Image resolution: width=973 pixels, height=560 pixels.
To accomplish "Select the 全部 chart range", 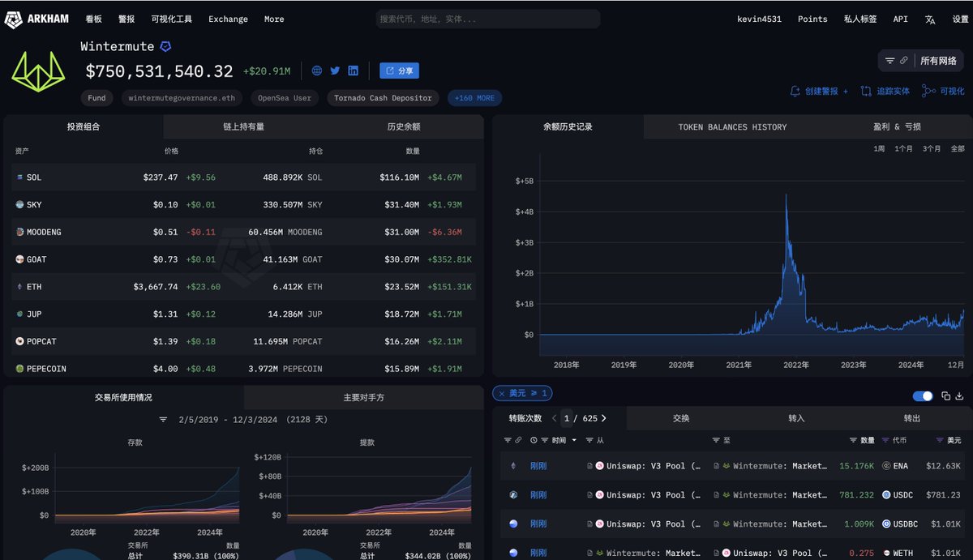I will pos(957,149).
